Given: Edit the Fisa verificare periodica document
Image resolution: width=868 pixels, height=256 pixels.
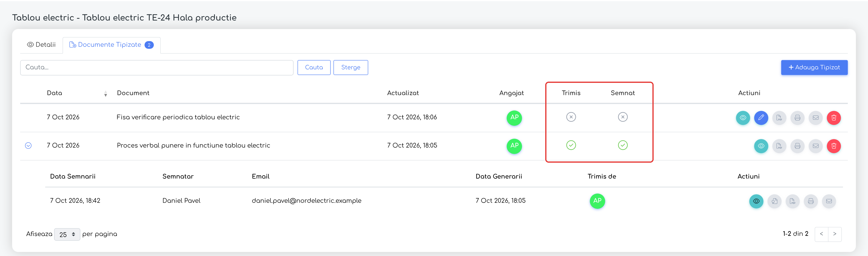Looking at the screenshot, I should click(761, 118).
